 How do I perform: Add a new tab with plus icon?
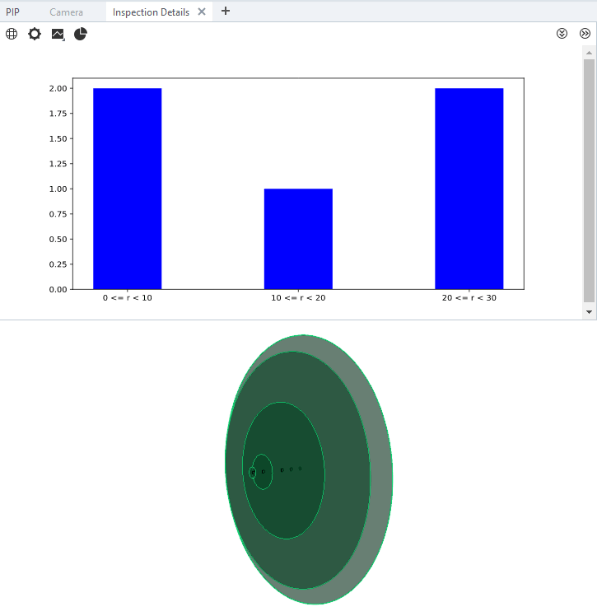tap(225, 11)
